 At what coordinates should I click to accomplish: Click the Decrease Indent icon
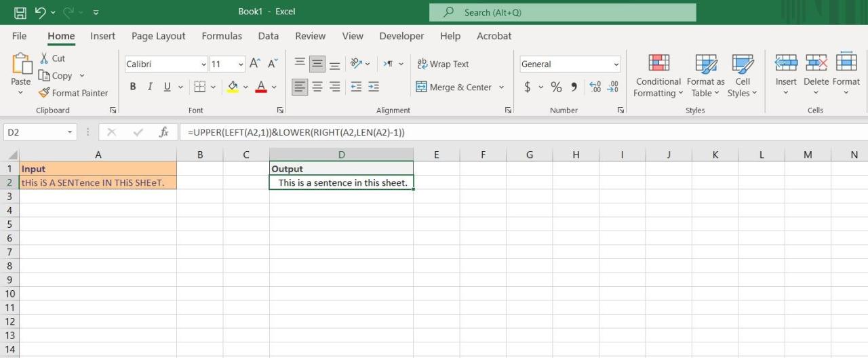356,87
